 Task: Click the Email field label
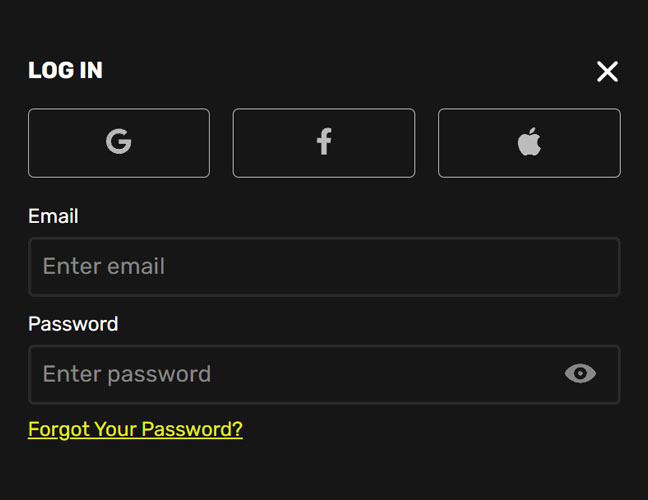coord(53,216)
